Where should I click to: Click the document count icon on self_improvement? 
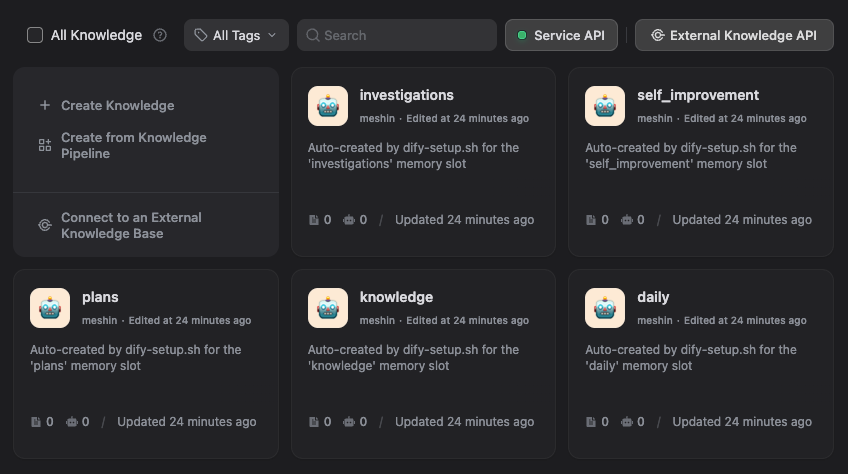tap(591, 220)
